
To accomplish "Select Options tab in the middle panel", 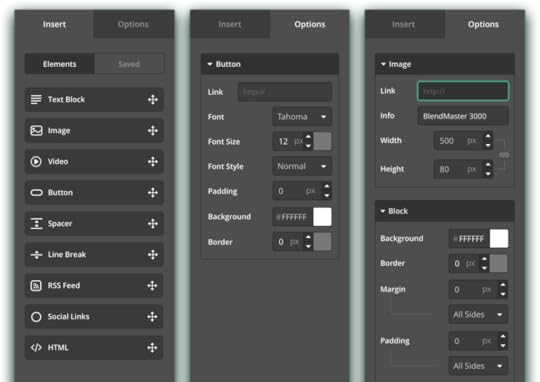I will click(x=310, y=24).
